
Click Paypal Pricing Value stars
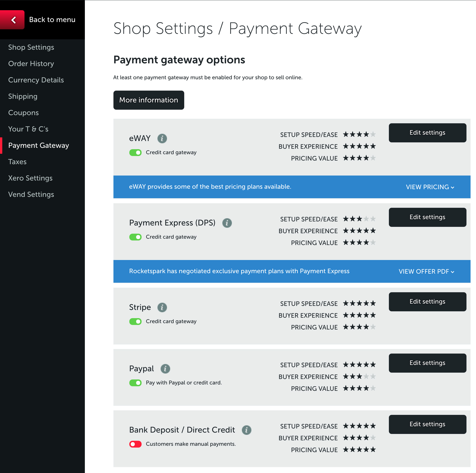coord(359,388)
